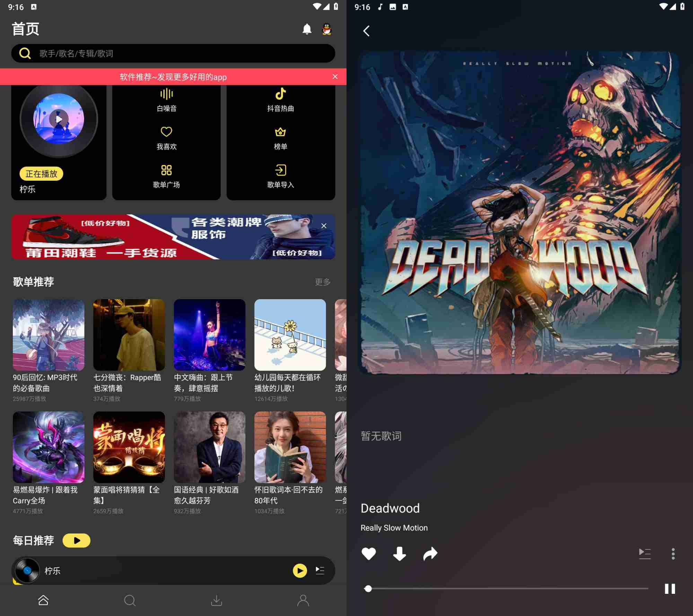Open the 蒙面唱将猜猜猜 playlist cover

pyautogui.click(x=129, y=447)
